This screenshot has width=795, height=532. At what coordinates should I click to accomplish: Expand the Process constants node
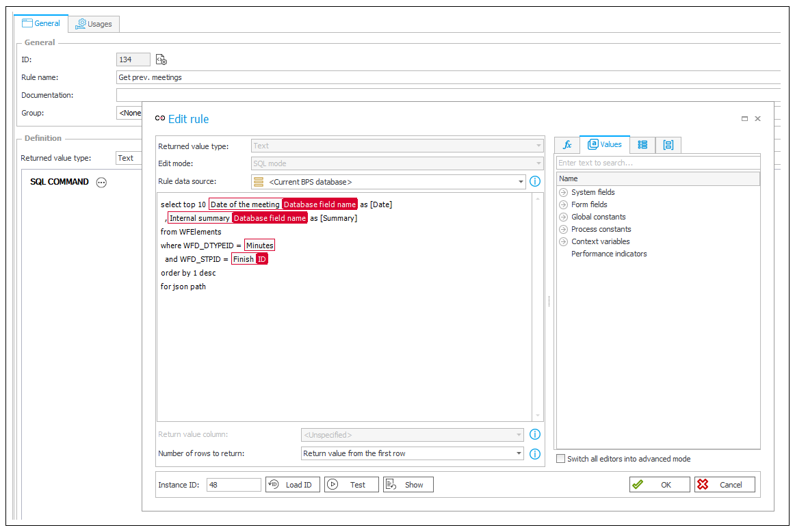tap(564, 229)
